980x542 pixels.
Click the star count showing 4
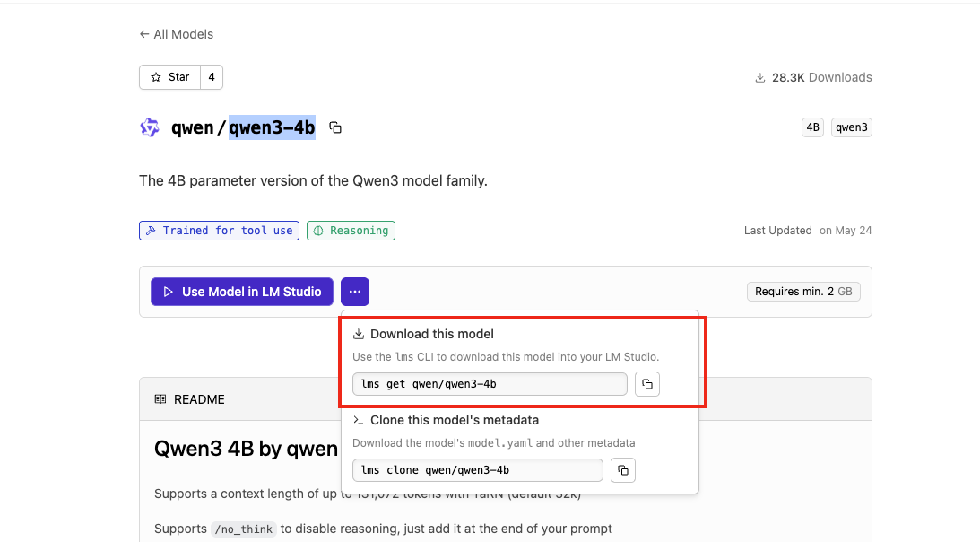212,77
